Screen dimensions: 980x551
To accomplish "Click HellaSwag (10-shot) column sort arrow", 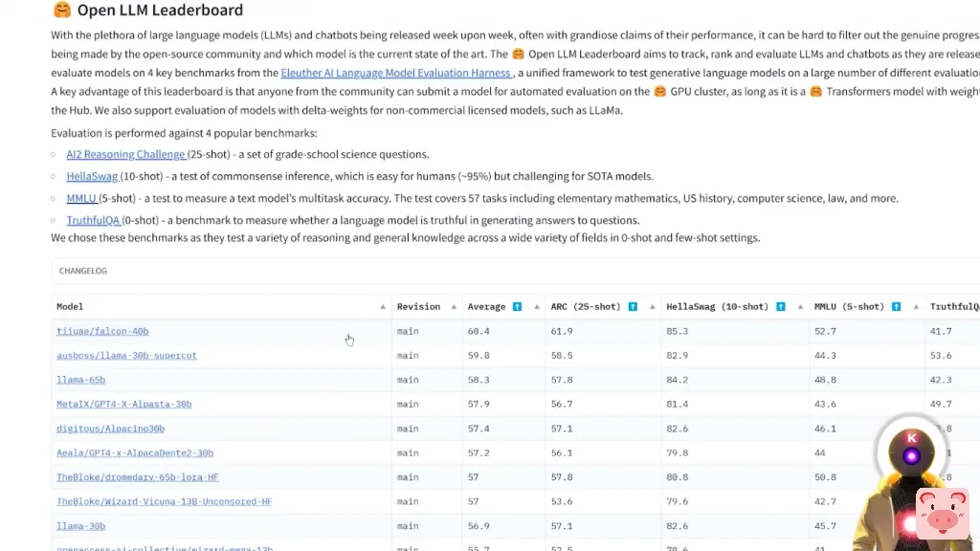I will click(x=800, y=307).
